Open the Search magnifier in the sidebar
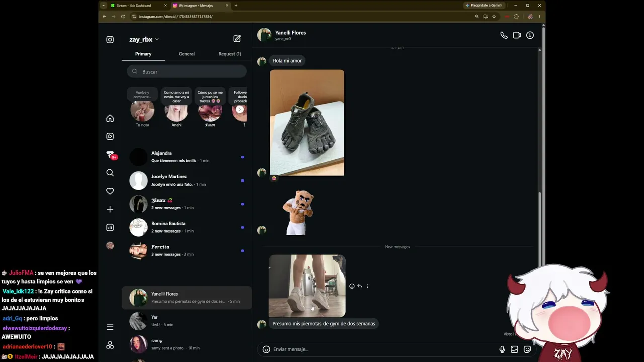 tap(110, 173)
